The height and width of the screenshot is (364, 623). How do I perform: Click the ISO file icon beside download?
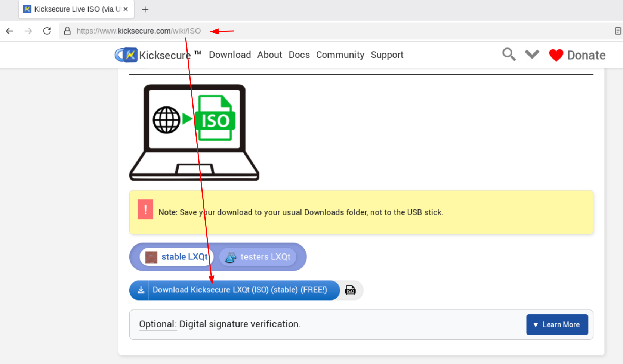click(x=350, y=290)
